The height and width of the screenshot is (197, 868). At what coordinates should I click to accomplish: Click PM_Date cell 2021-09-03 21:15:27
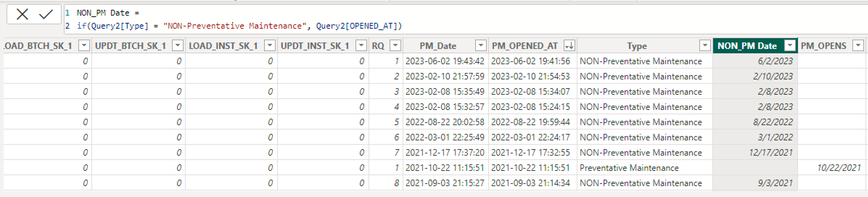pyautogui.click(x=446, y=183)
